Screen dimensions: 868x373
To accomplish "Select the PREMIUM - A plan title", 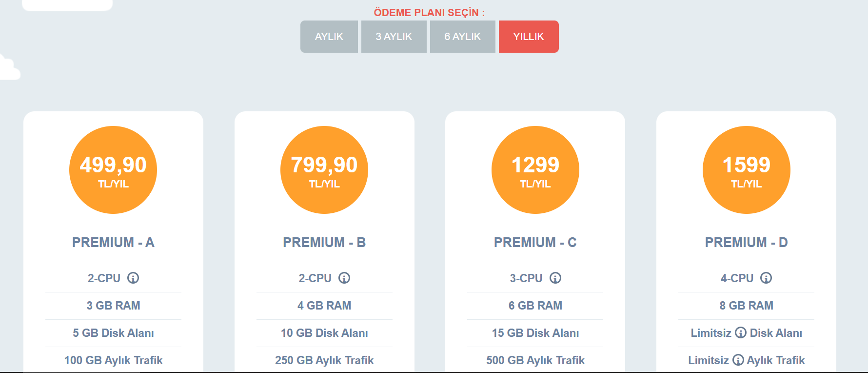I will pyautogui.click(x=113, y=242).
